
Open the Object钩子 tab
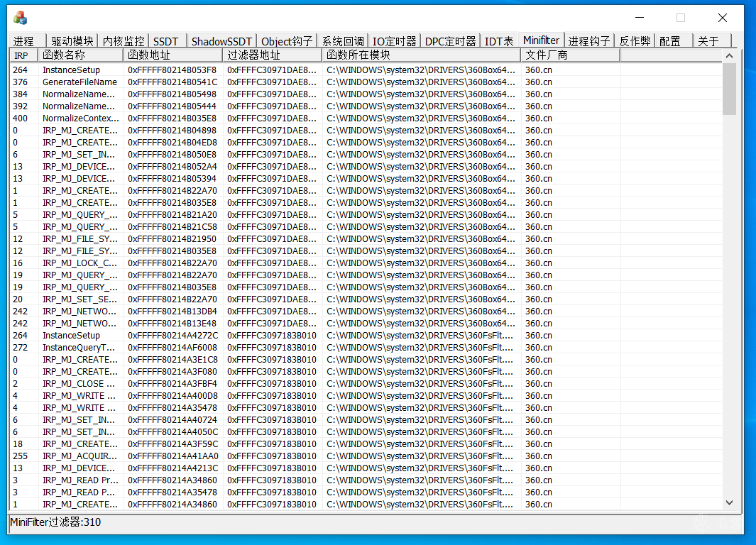point(287,41)
